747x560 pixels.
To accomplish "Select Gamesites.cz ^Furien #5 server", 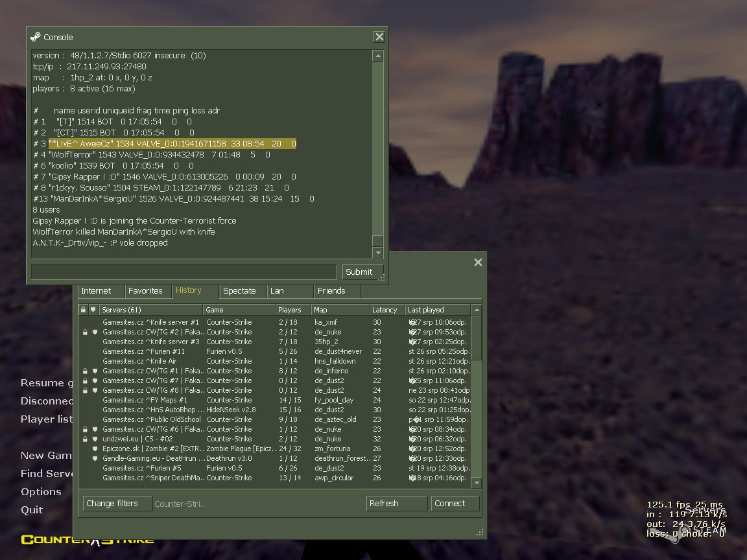I will (x=276, y=468).
